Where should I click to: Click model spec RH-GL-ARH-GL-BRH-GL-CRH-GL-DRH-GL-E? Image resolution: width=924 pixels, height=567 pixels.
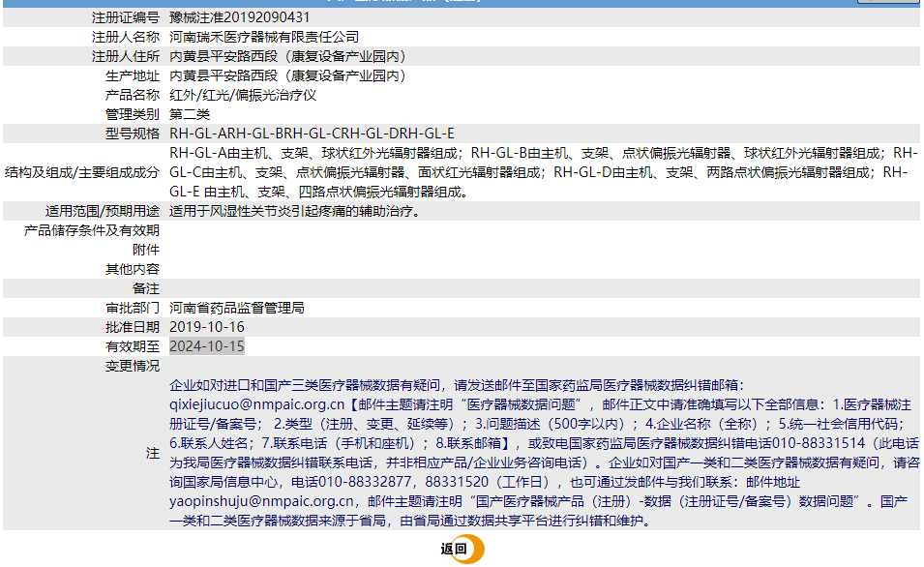click(x=312, y=134)
